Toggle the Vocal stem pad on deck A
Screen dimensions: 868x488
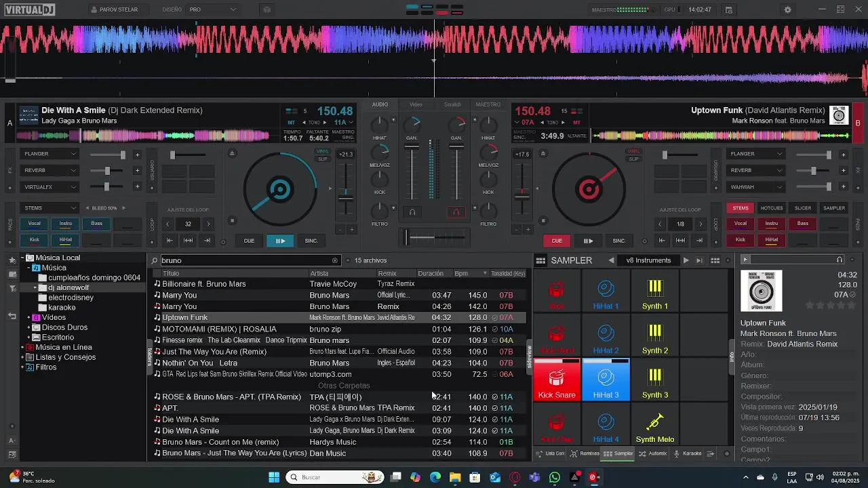pyautogui.click(x=34, y=223)
